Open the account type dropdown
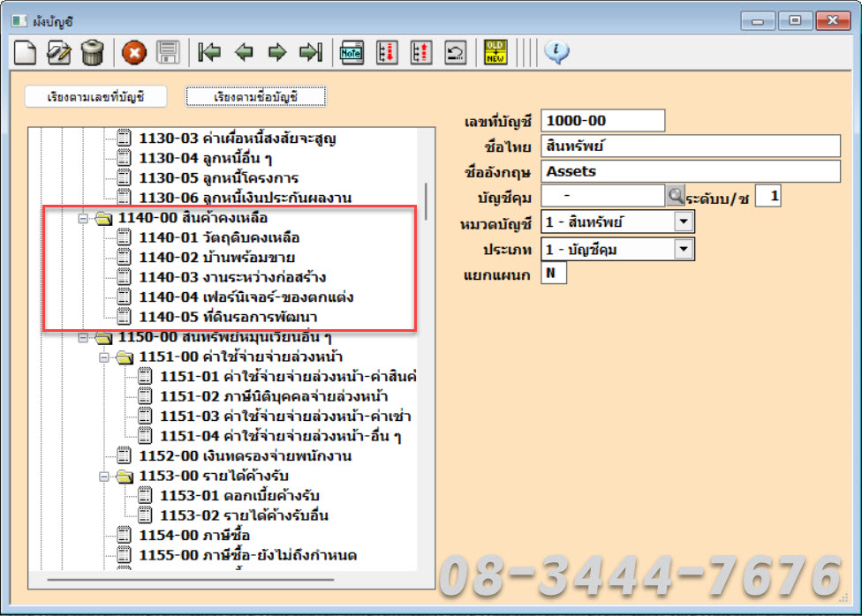862x616 pixels. pyautogui.click(x=684, y=249)
